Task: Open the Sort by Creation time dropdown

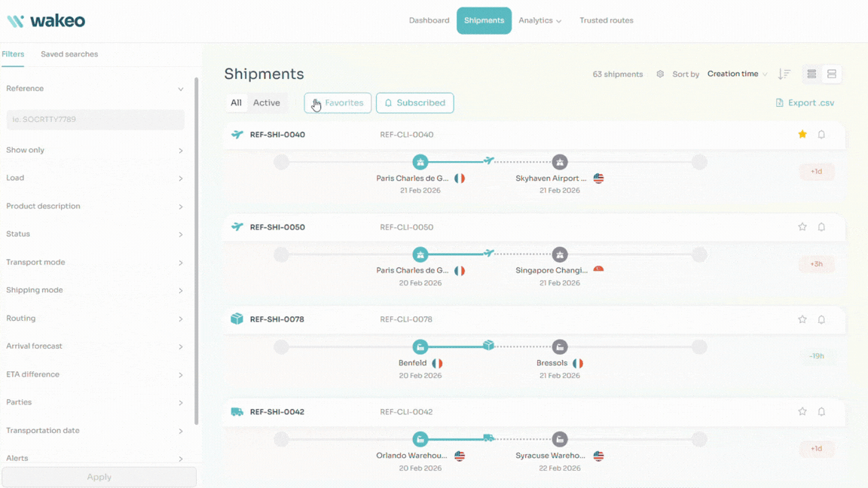Action: (737, 74)
